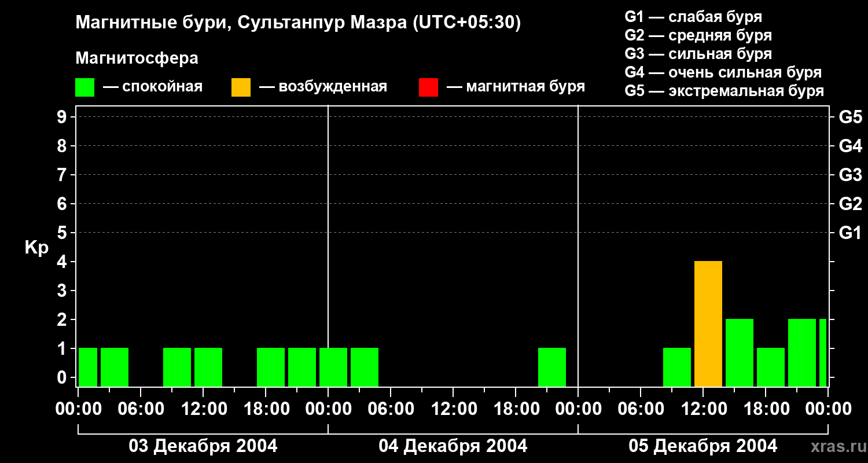This screenshot has height=463, width=868.
Task: Click the "G5 — экстремальная буря" legend line
Action: (724, 91)
